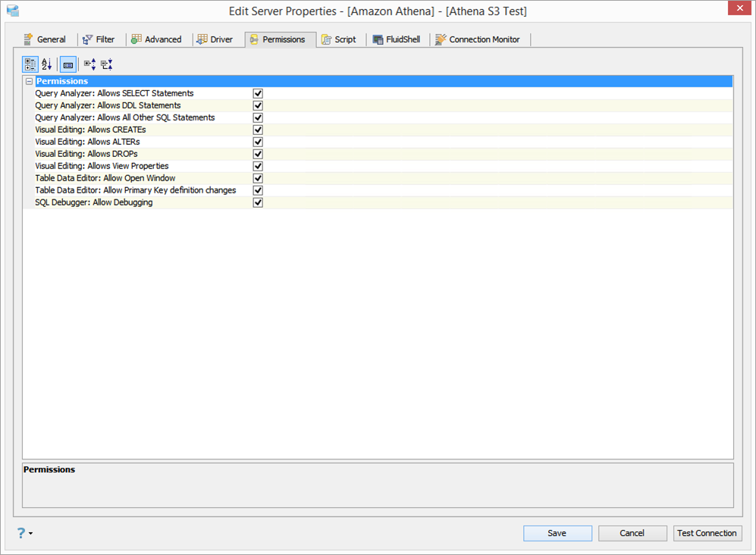Open the Connection Monitor tab
This screenshot has height=555, width=756.
tap(477, 39)
